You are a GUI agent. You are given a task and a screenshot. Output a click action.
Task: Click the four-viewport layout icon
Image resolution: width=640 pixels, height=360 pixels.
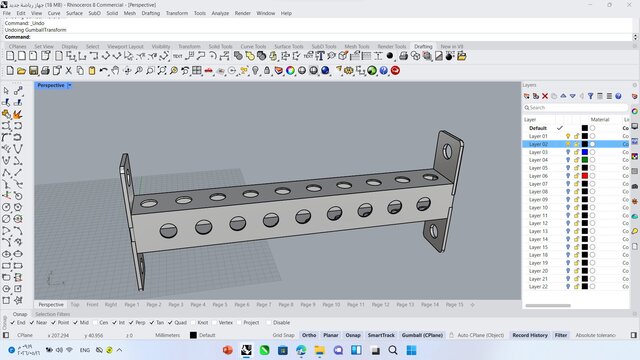click(x=197, y=71)
